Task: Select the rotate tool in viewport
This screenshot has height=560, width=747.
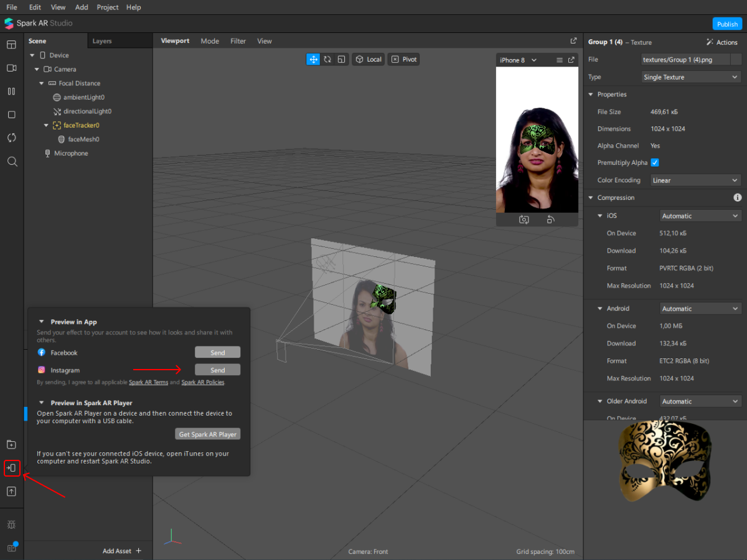Action: (x=327, y=59)
